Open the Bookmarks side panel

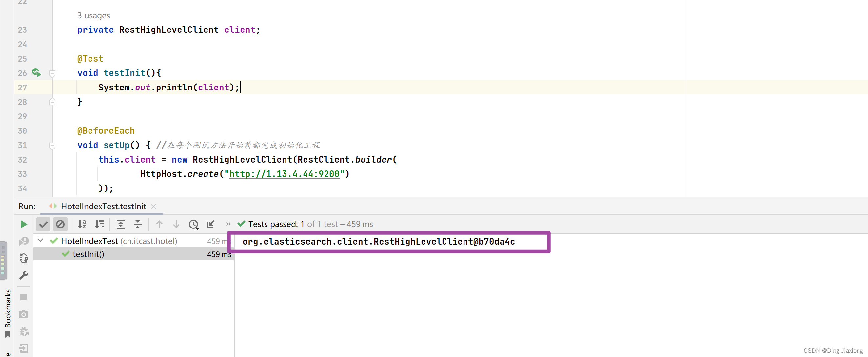(8, 313)
